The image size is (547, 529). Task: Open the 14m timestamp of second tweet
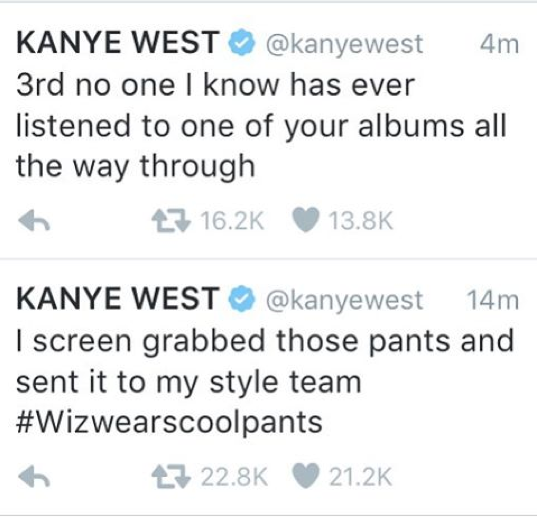tap(493, 300)
